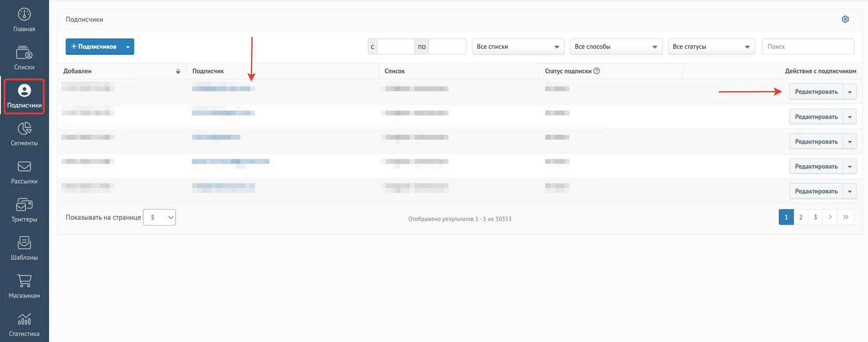This screenshot has width=868, height=342.
Task: Click help icon beside Статус подписки
Action: point(597,71)
